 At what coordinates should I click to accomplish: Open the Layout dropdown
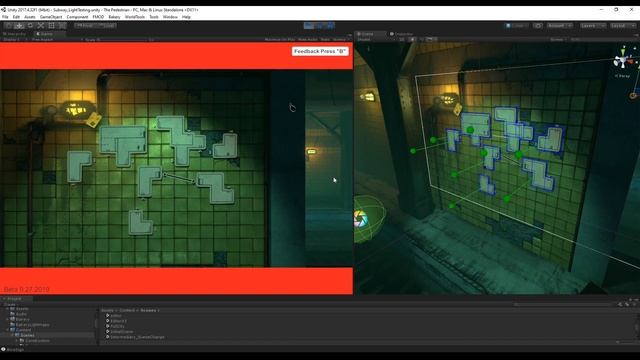coord(622,26)
